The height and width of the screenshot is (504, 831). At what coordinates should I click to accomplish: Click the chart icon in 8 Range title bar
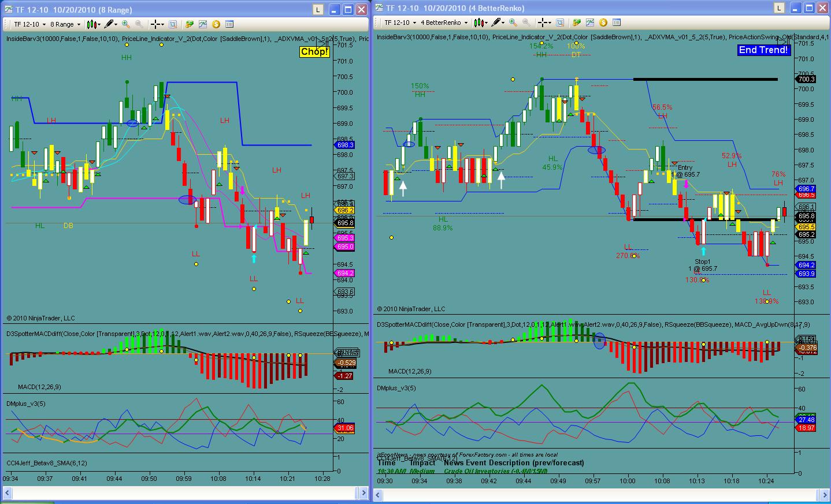[8, 9]
